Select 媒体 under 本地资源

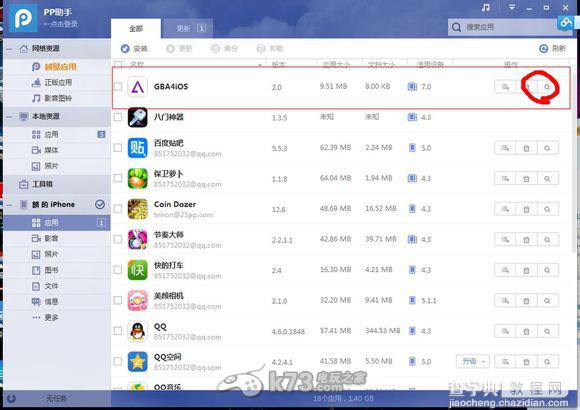[x=57, y=150]
